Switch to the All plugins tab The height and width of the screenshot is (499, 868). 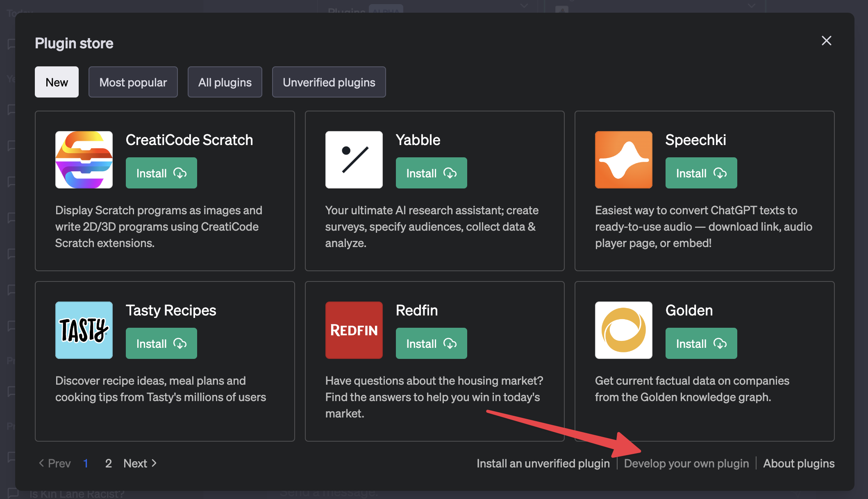(225, 82)
